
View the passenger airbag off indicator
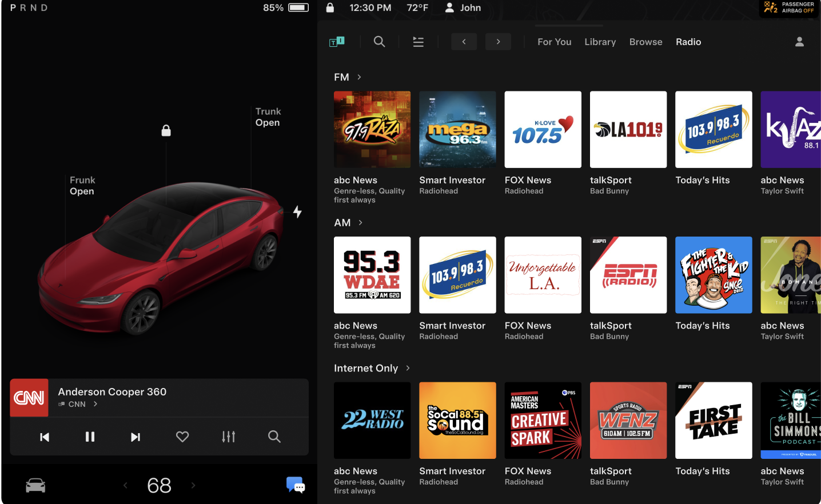coord(790,7)
